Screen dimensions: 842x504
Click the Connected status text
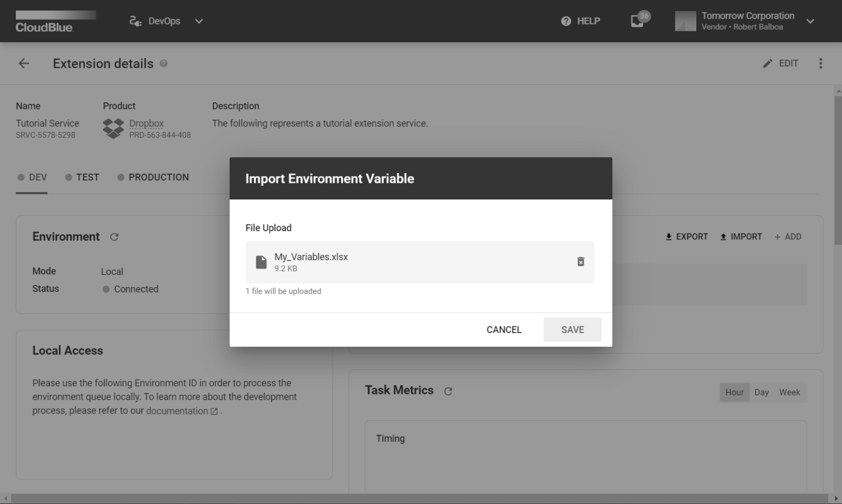pos(136,289)
